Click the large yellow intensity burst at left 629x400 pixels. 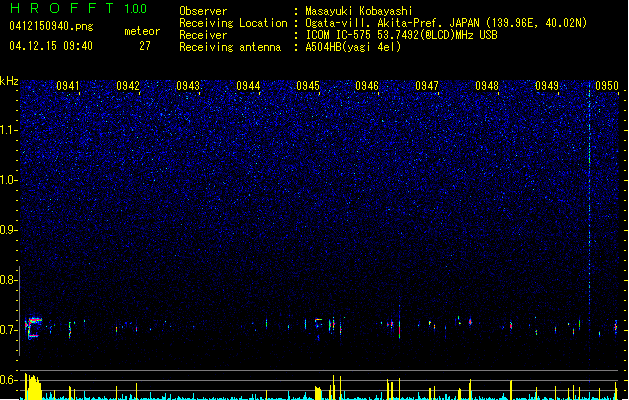[33, 386]
